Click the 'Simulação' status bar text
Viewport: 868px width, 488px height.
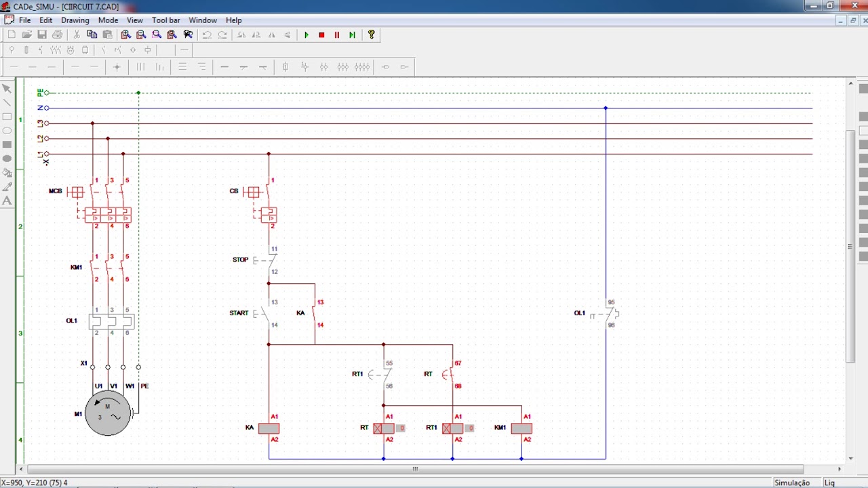click(x=792, y=483)
